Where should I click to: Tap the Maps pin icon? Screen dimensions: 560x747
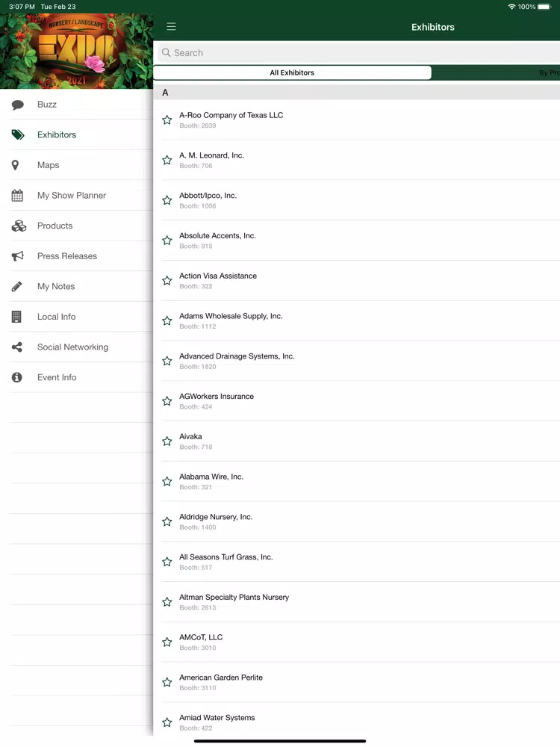(x=15, y=165)
